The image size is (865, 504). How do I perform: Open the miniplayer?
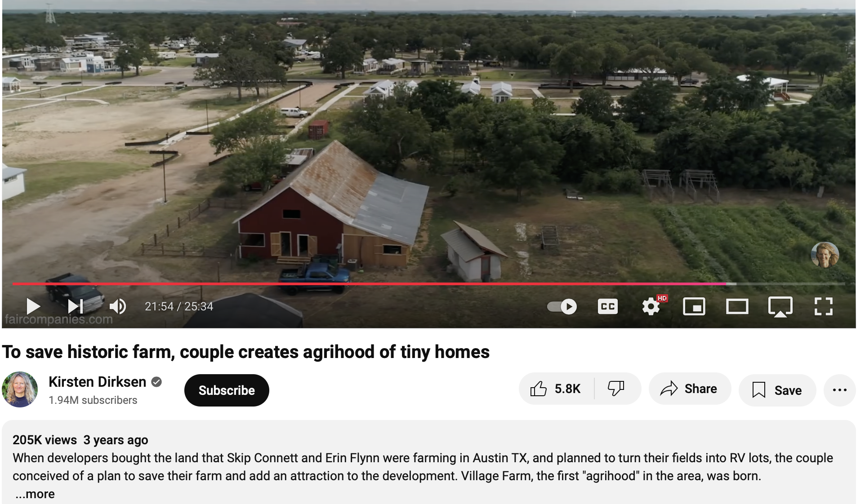tap(694, 306)
